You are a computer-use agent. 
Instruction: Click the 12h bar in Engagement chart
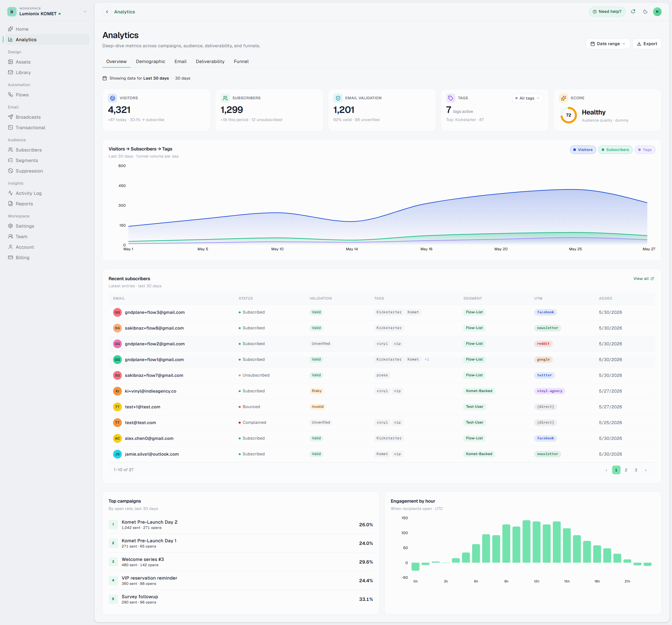click(537, 542)
